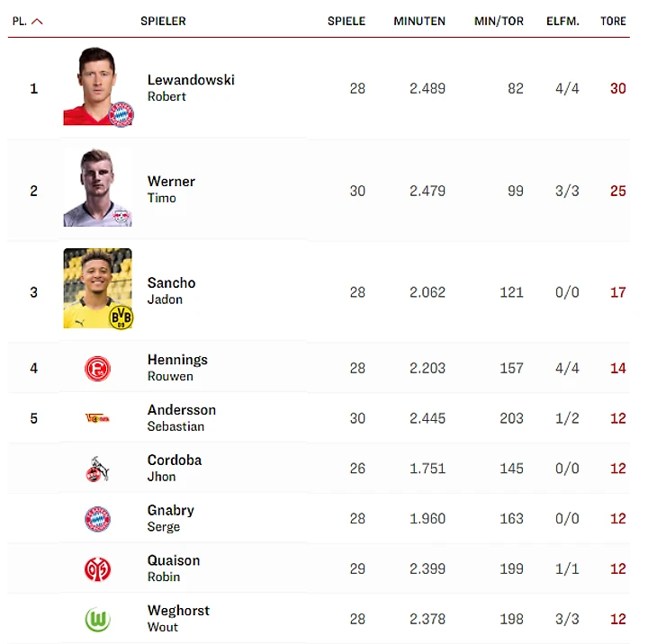
Task: Sort table by TORE column
Action: pyautogui.click(x=613, y=22)
